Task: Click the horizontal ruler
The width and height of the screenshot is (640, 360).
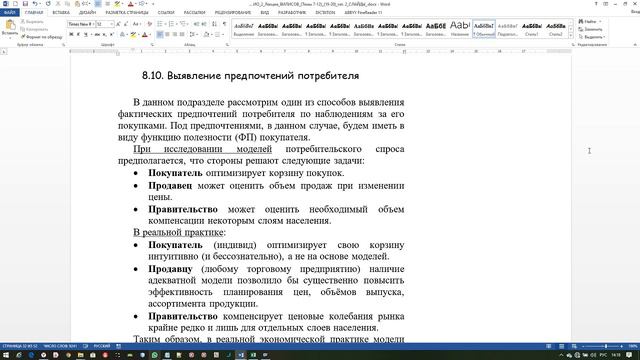Action: click(320, 51)
